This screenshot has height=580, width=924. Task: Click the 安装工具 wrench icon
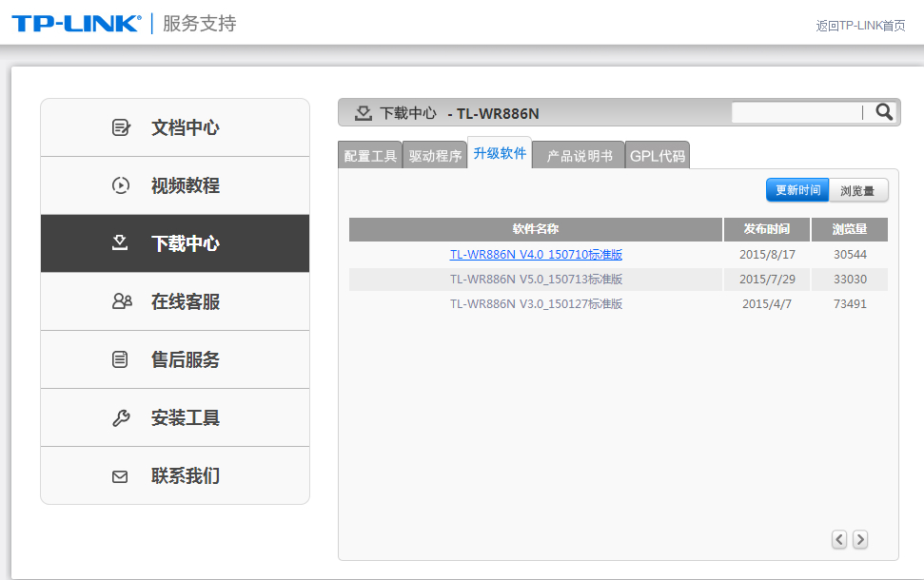click(x=121, y=417)
